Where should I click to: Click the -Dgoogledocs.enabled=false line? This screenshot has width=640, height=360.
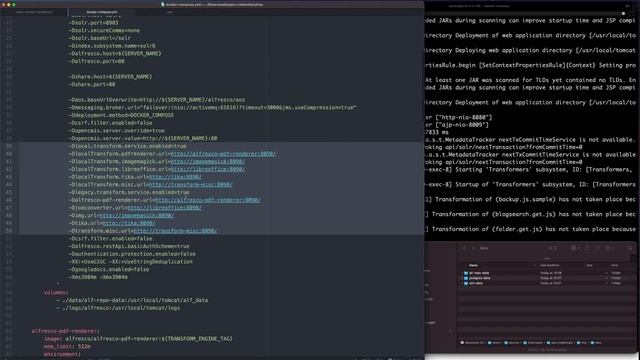[109, 269]
